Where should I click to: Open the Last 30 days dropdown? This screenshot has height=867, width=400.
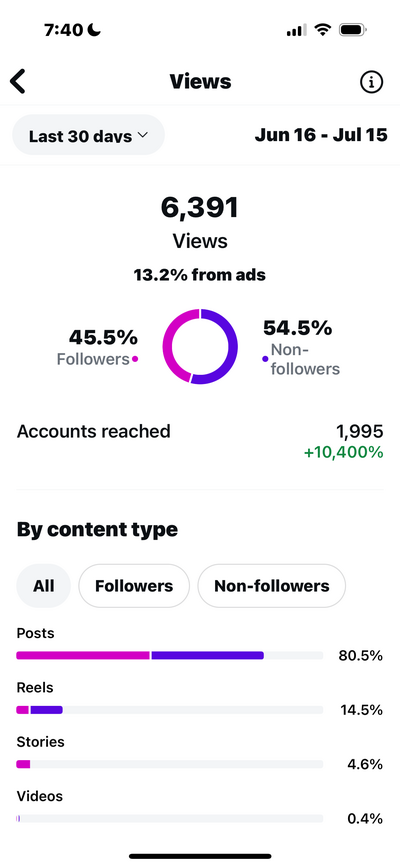pyautogui.click(x=89, y=135)
